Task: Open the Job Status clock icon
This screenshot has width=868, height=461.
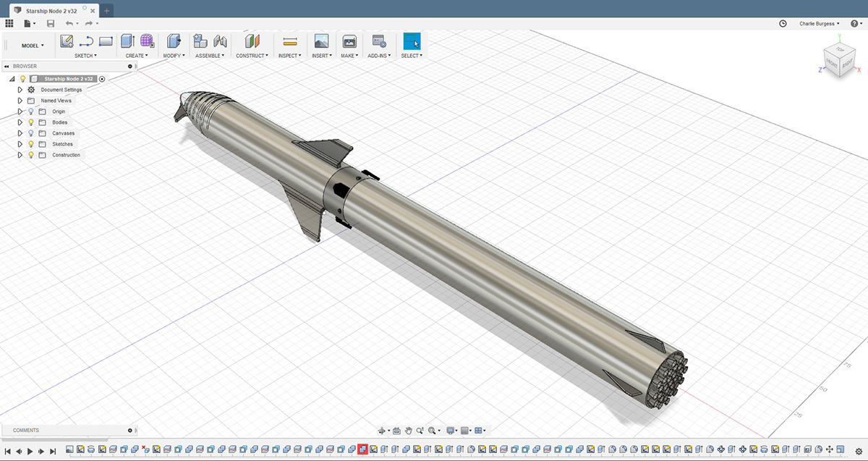Action: click(x=783, y=24)
